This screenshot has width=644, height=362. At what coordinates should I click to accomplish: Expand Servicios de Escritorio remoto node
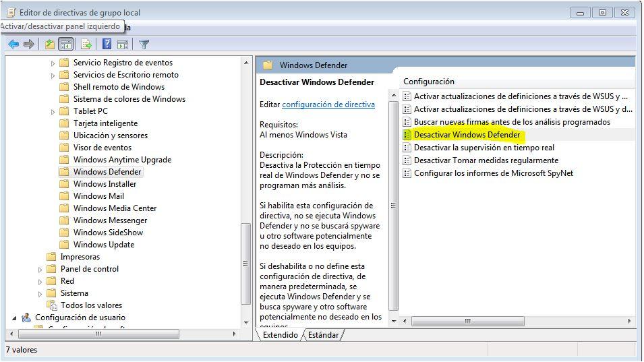click(x=53, y=76)
